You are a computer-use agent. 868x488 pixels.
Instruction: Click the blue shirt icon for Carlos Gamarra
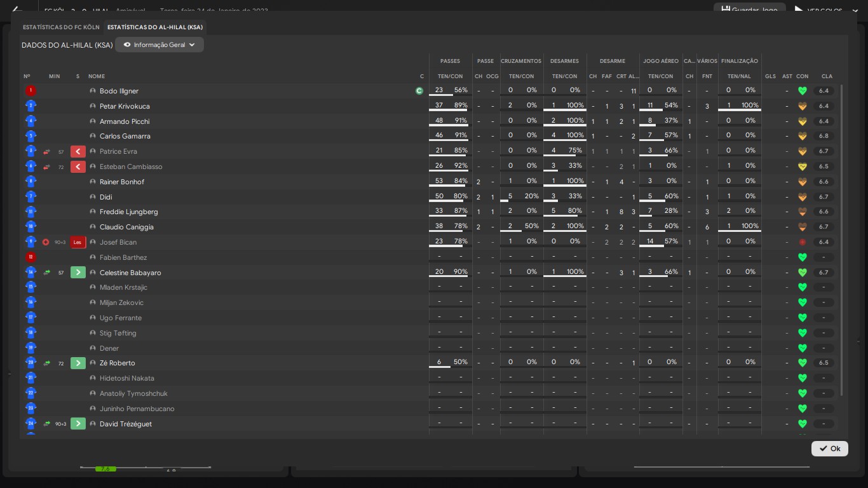tap(31, 136)
